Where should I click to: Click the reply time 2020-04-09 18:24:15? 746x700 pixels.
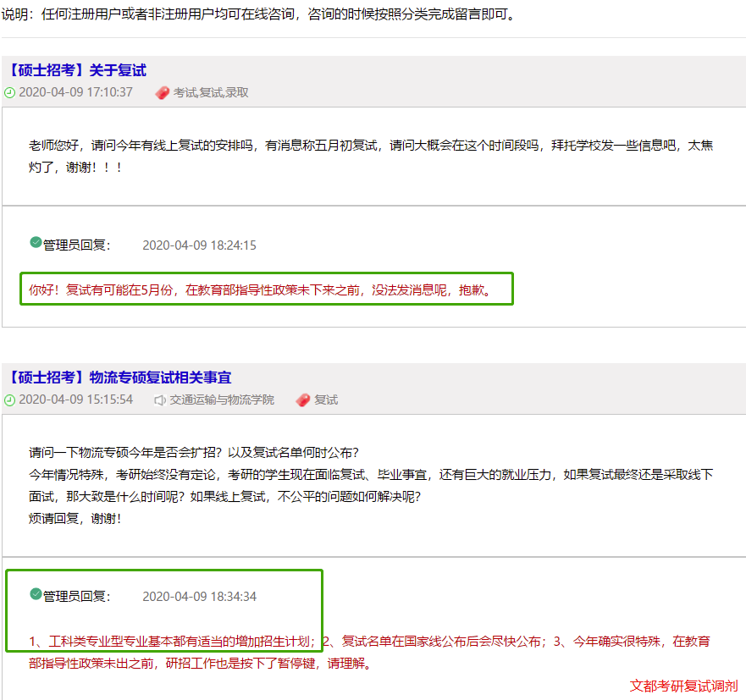click(199, 245)
